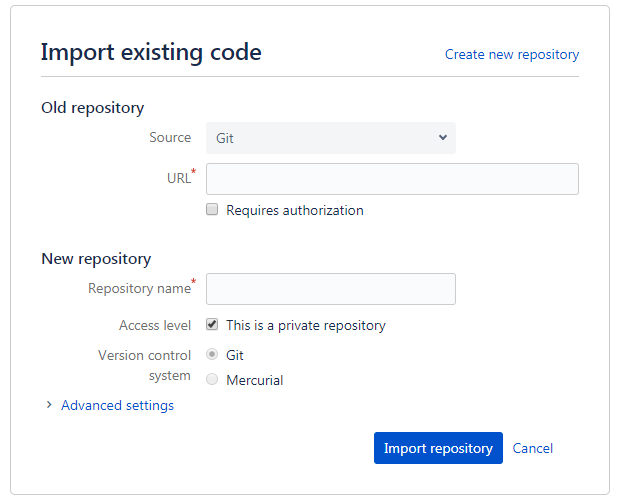Click the URL input field
The width and height of the screenshot is (637, 499).
click(392, 179)
